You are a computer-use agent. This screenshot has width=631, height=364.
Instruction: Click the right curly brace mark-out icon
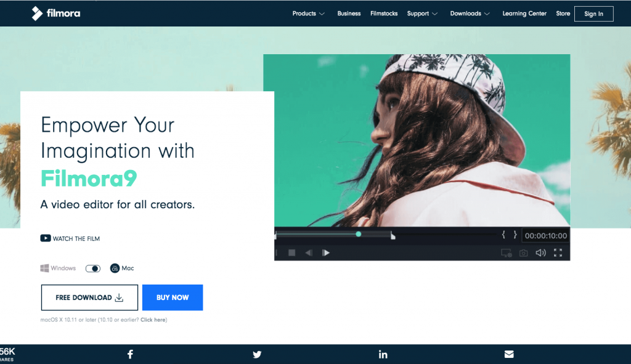pos(515,235)
